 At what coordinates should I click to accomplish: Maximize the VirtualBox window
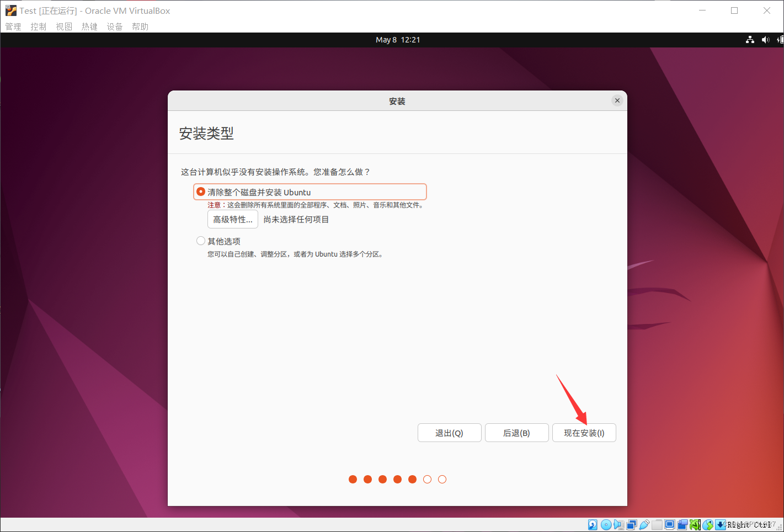[x=734, y=10]
